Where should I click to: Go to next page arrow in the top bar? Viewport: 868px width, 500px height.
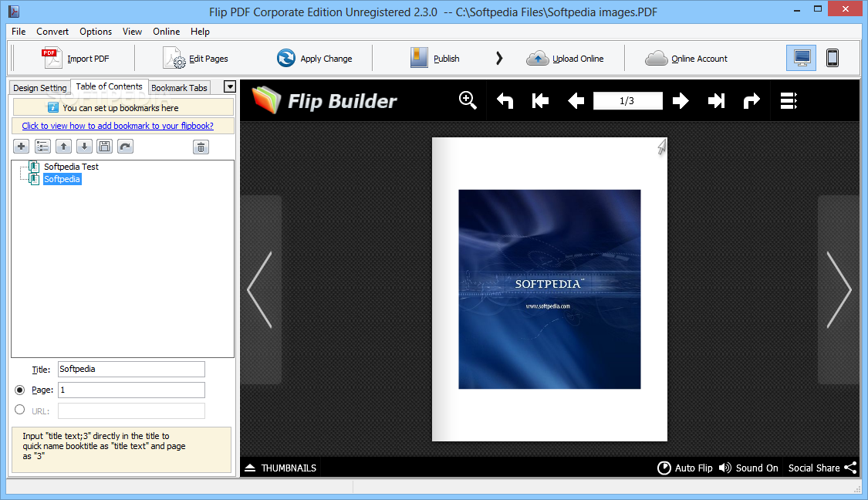click(x=681, y=101)
